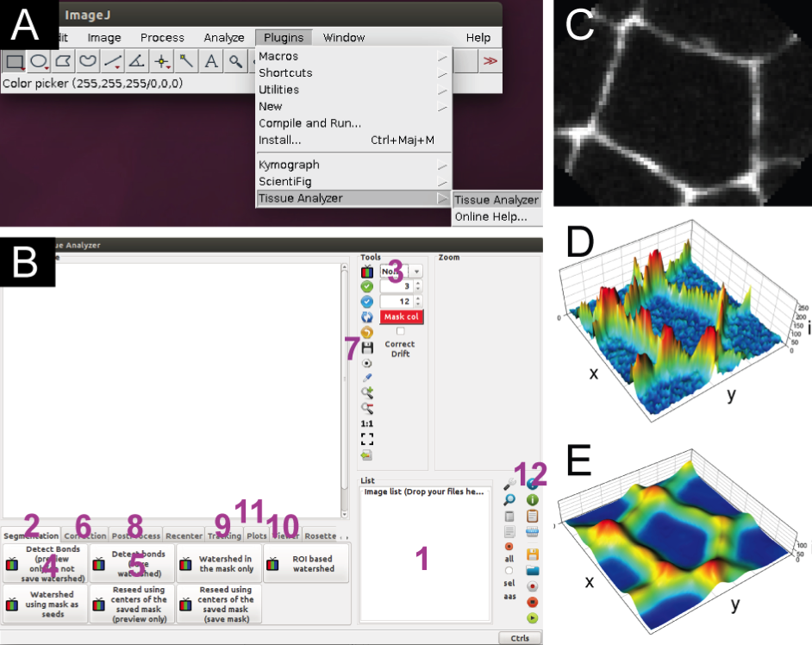Screen dimensions: 812x645
Task: Toggle the Correct Drift checkbox
Action: [400, 331]
